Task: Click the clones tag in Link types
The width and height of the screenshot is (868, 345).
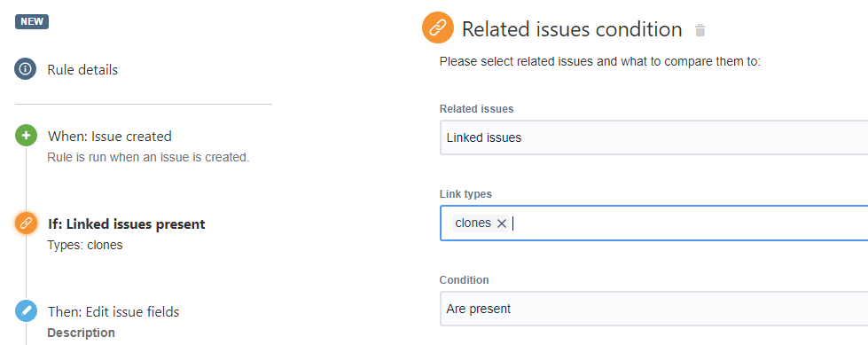Action: tap(473, 223)
